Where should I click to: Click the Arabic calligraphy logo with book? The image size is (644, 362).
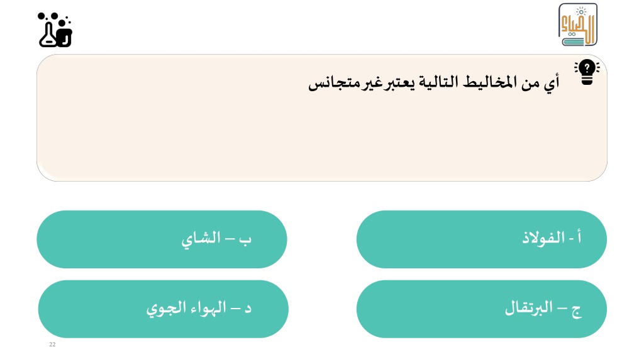(x=578, y=25)
